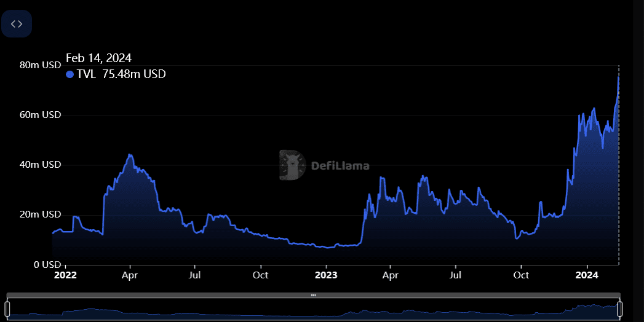Click the 2023 label on the time axis
This screenshot has height=322, width=644.
tap(326, 275)
